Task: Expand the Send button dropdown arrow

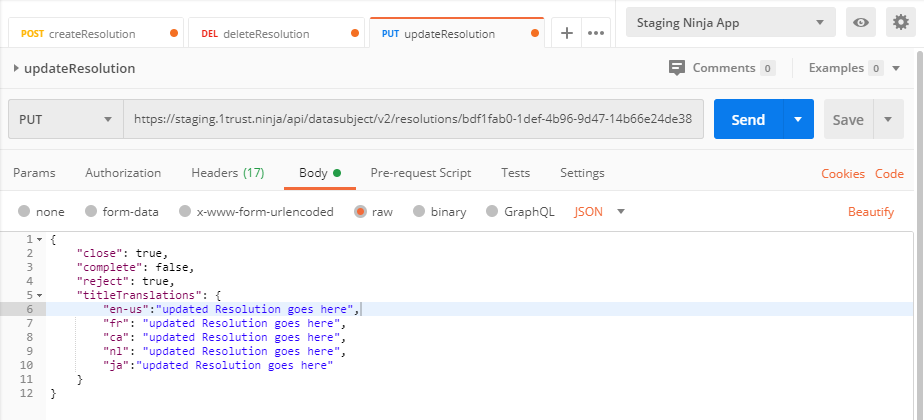Action: click(797, 120)
